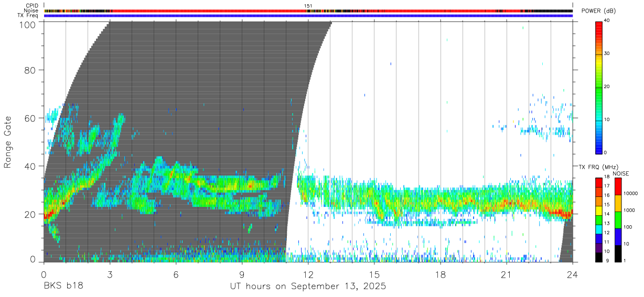
Task: Click the 80 tick on Range Gate axis
Action: [x=30, y=70]
